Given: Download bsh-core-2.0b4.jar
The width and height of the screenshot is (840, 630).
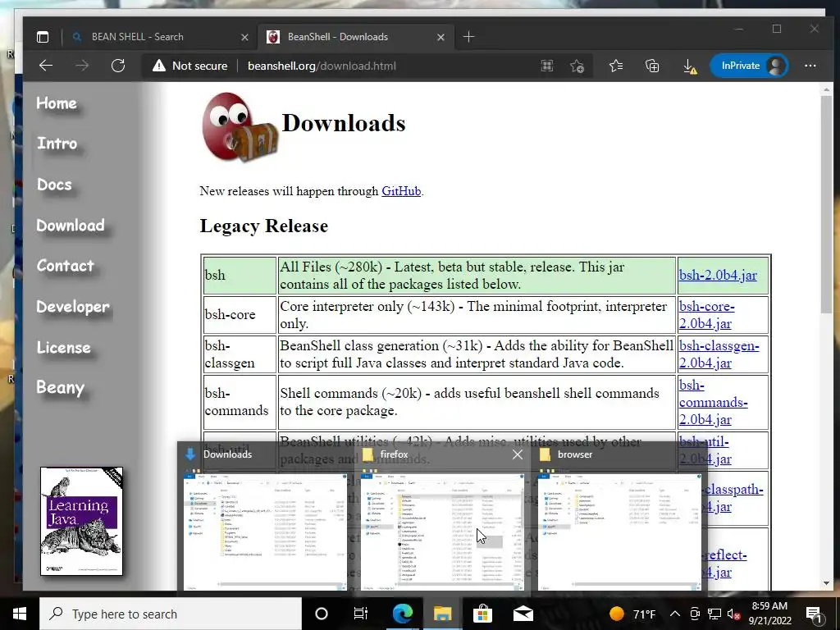Looking at the screenshot, I should (706, 315).
